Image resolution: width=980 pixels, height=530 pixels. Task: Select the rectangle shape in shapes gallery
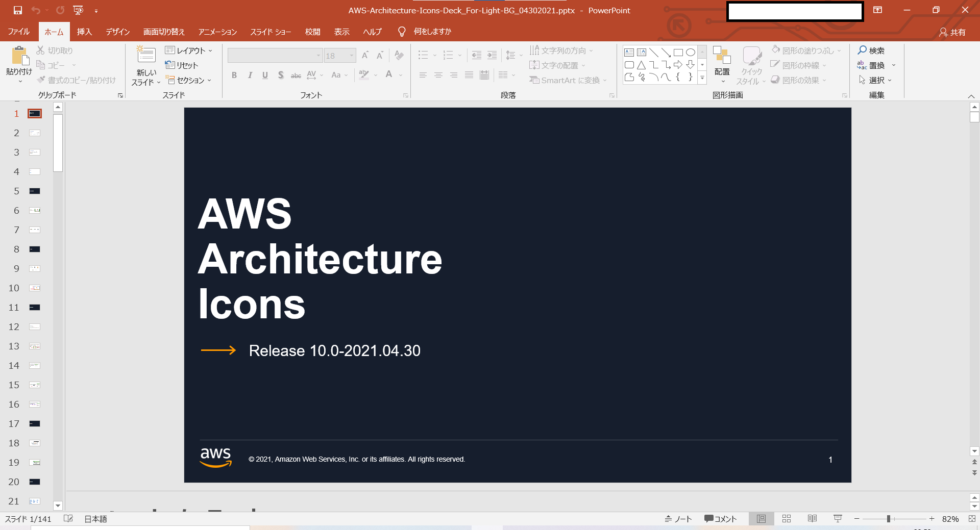(678, 53)
